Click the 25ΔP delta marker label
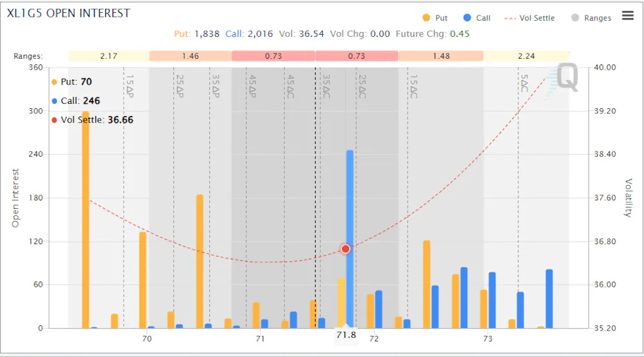 coord(180,86)
